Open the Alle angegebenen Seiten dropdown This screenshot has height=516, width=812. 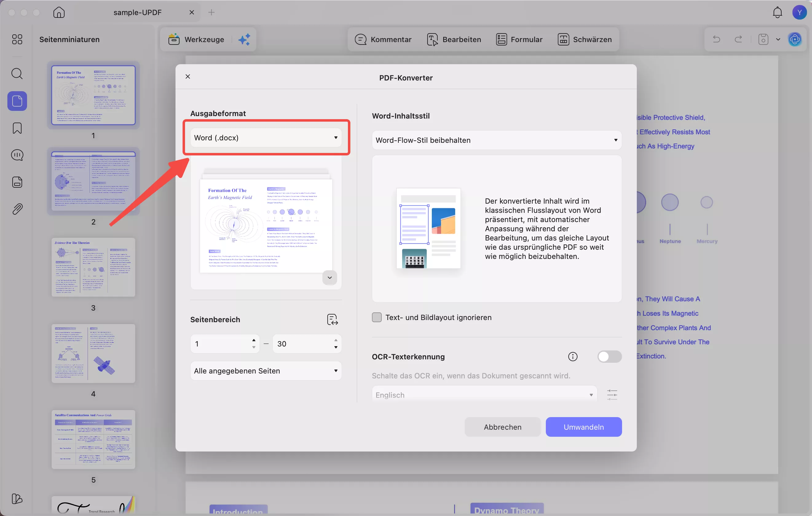click(266, 371)
